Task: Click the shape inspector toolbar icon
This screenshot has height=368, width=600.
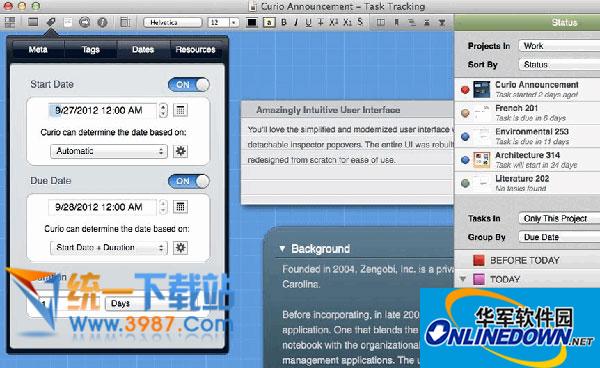Action: (x=33, y=22)
